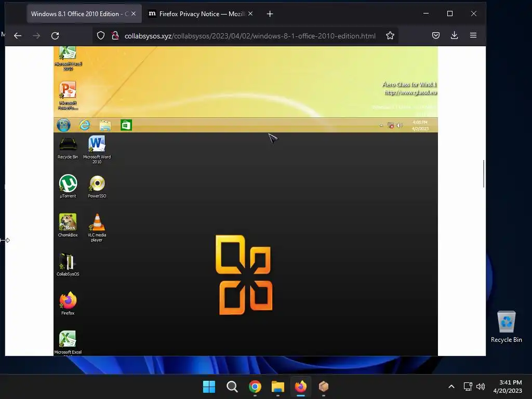Reload the current page
Image resolution: width=532 pixels, height=399 pixels.
click(x=55, y=36)
